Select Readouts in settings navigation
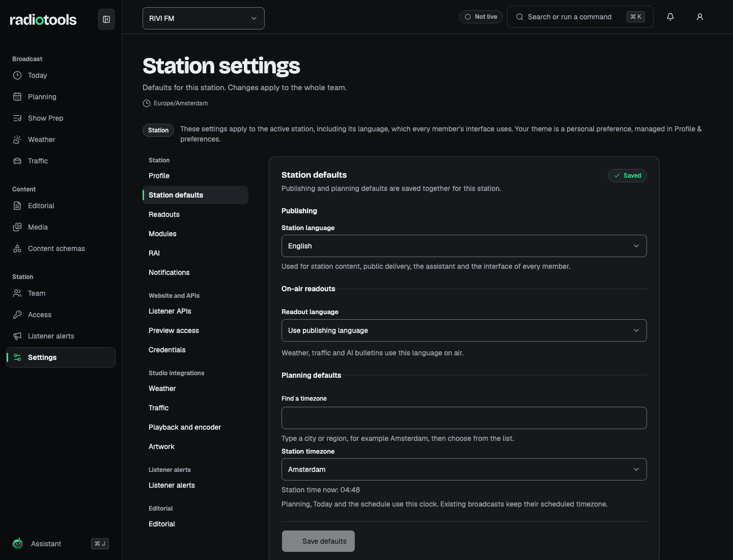 pos(195,214)
